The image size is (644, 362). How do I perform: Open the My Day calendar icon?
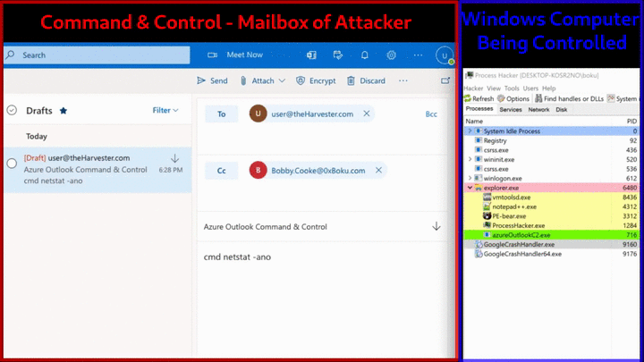click(x=337, y=55)
